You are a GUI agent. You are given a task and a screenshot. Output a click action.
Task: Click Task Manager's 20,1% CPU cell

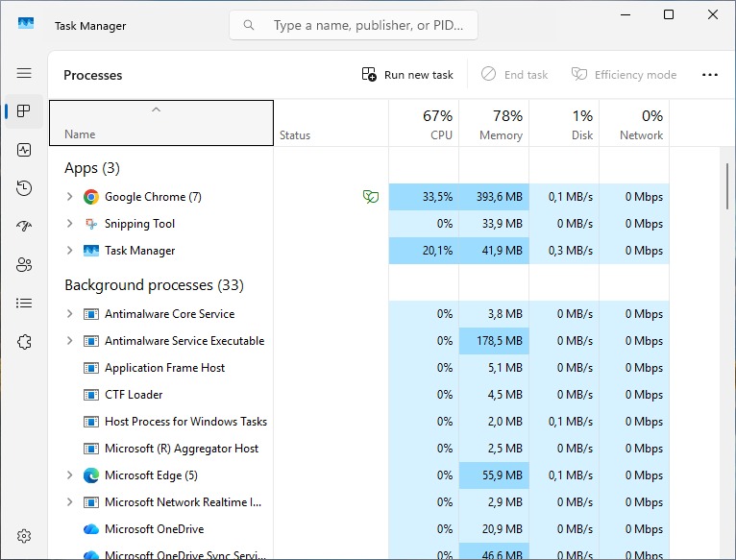pos(424,251)
